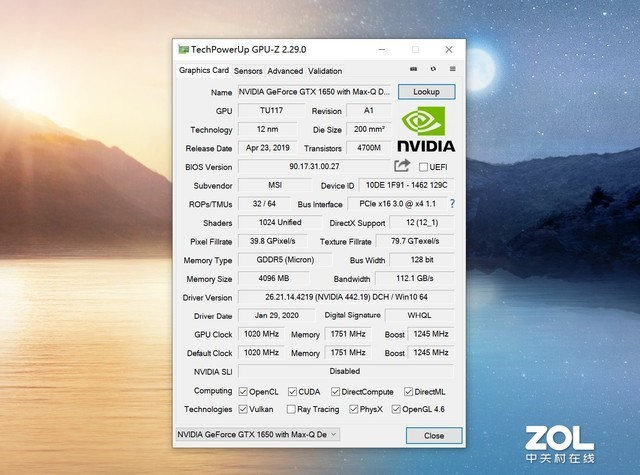Click the GPU-Z title bar app icon
The image size is (640, 475).
(183, 50)
